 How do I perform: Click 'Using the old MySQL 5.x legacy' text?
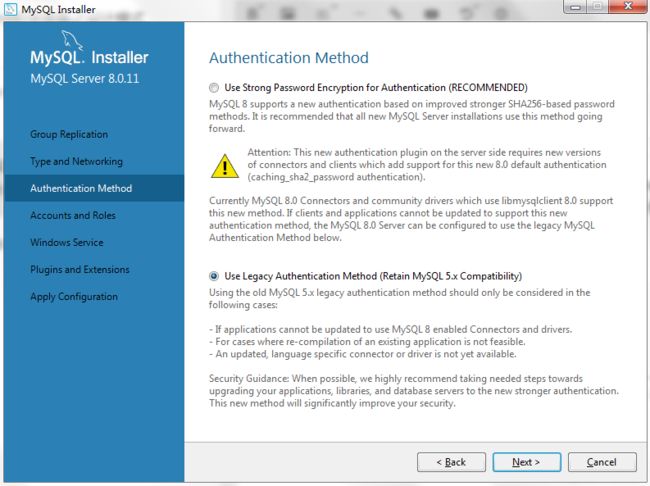[400, 299]
